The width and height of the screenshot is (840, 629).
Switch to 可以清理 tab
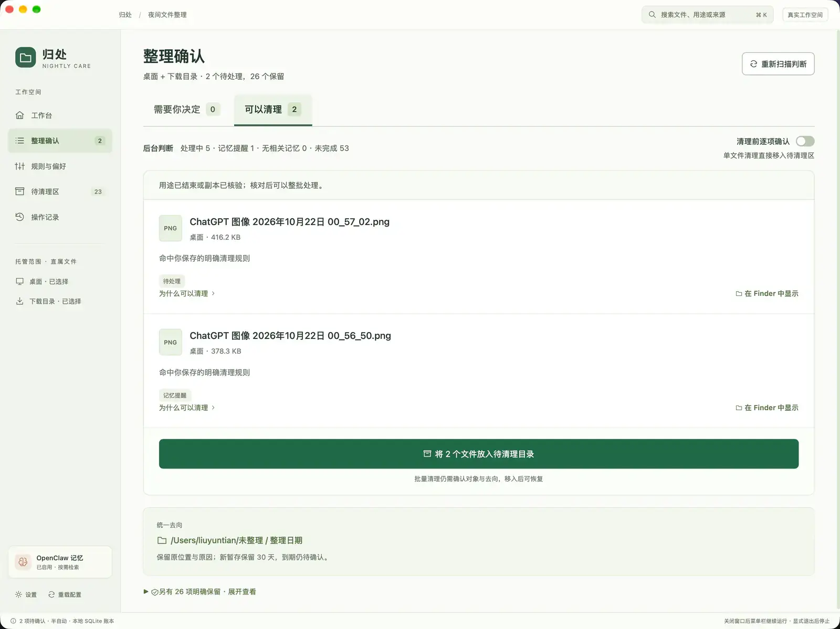(x=273, y=110)
